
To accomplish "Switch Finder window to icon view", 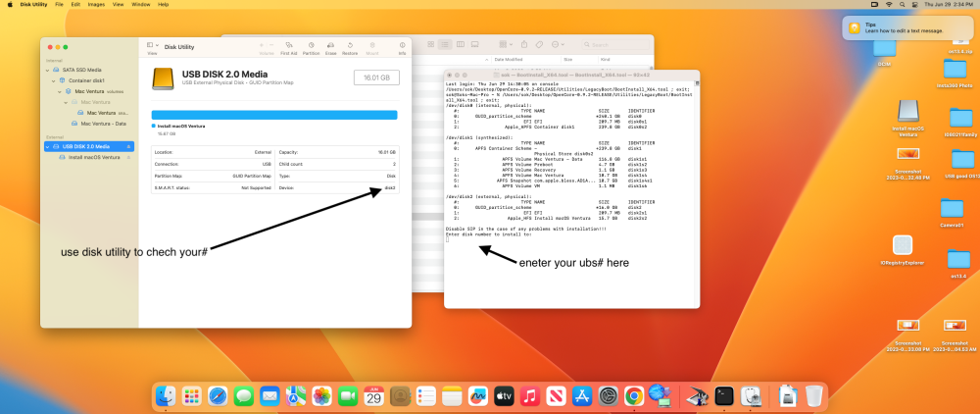I will point(430,44).
